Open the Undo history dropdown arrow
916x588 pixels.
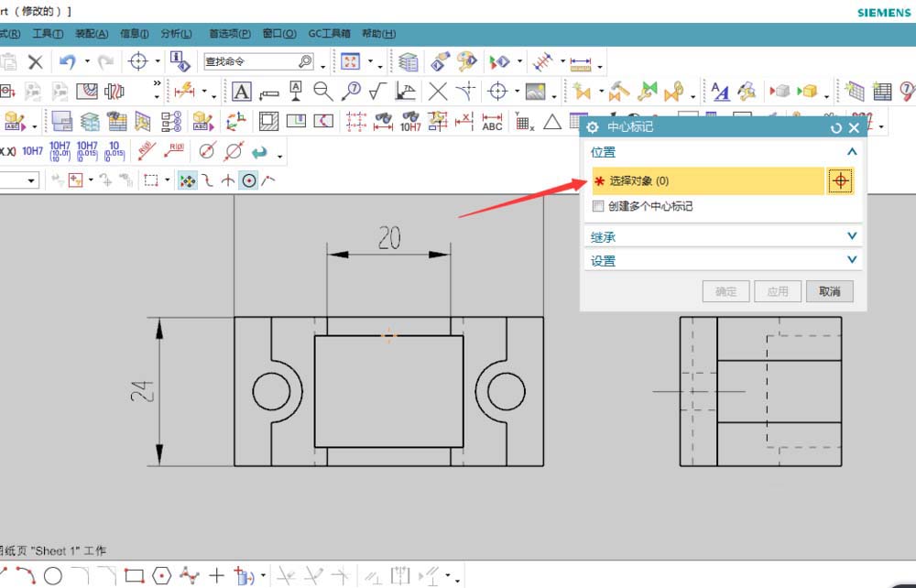[x=87, y=61]
